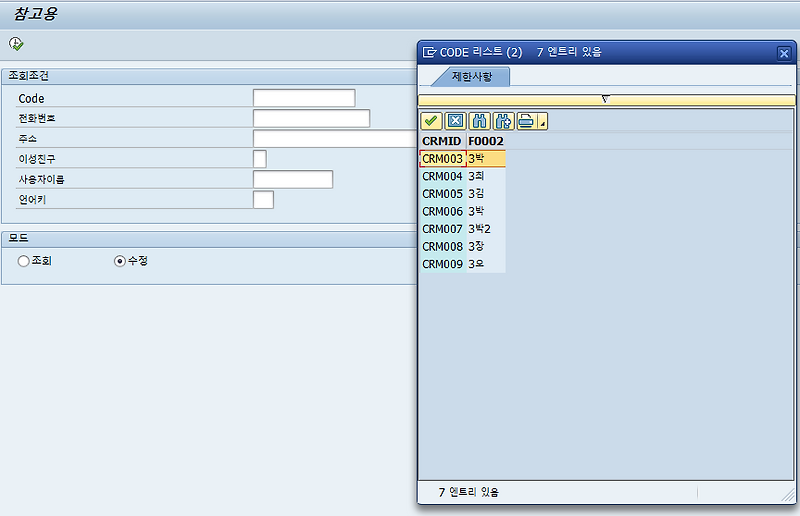Select row CRM009 in code list
800x516 pixels.
tap(462, 264)
